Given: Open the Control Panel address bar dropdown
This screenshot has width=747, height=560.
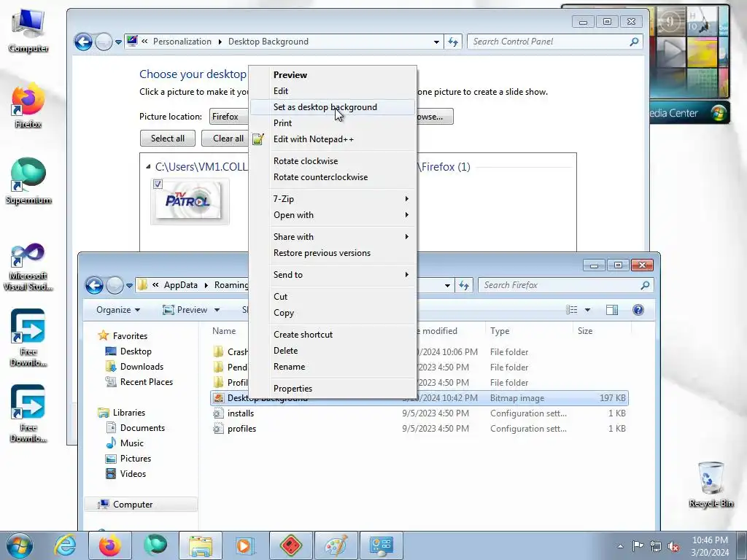Looking at the screenshot, I should (x=436, y=42).
